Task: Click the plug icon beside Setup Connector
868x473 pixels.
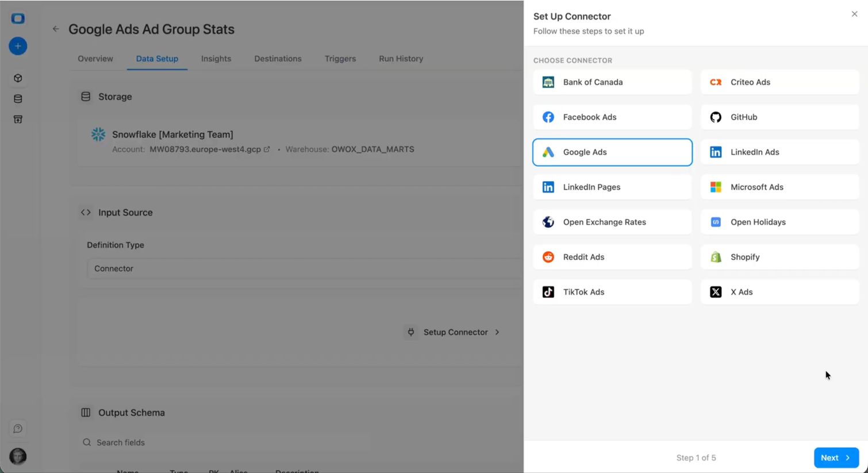Action: (411, 332)
